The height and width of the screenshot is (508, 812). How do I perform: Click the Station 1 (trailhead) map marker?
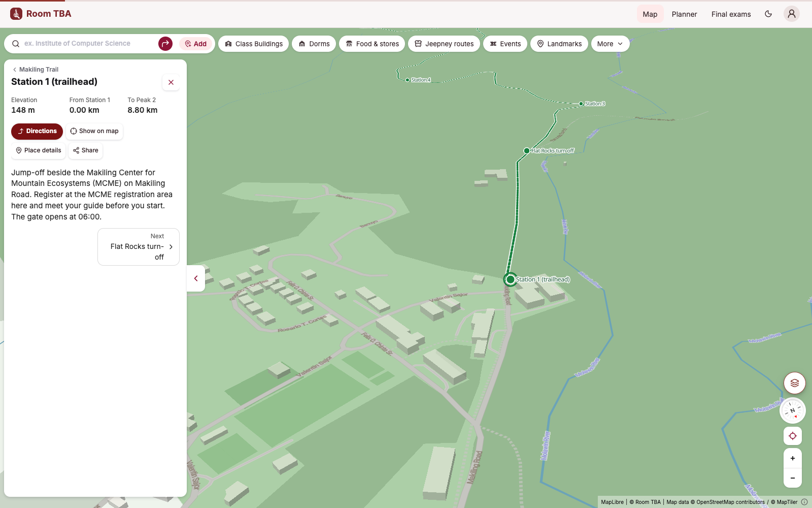click(x=511, y=279)
